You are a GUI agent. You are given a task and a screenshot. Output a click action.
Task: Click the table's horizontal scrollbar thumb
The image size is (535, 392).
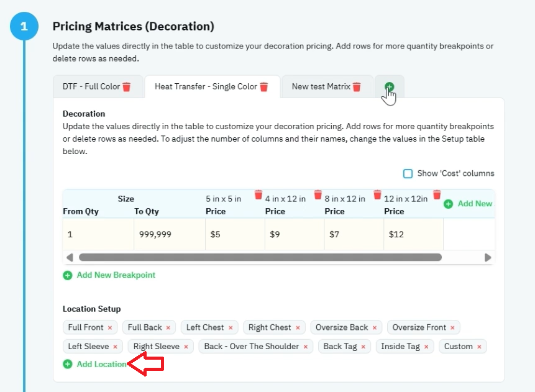[260, 257]
